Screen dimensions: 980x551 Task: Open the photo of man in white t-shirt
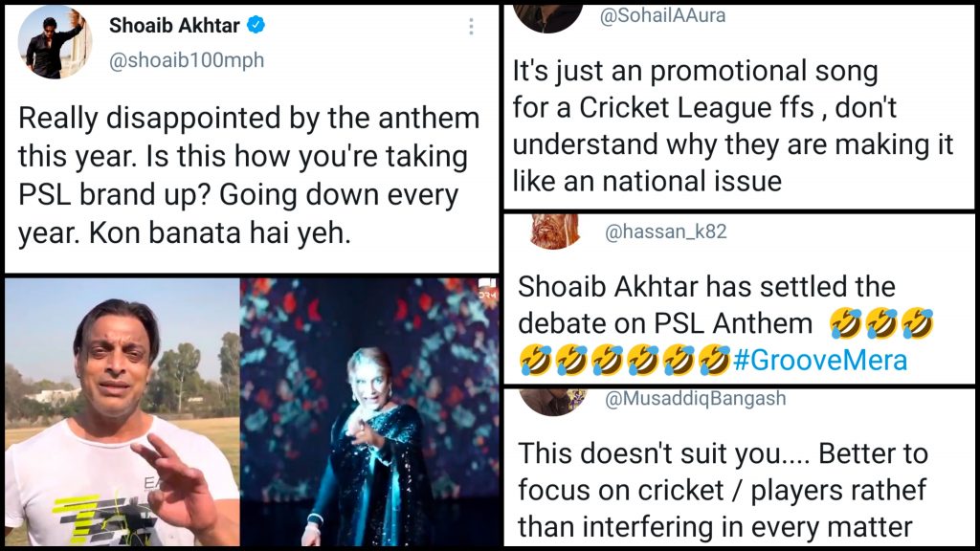(x=122, y=411)
